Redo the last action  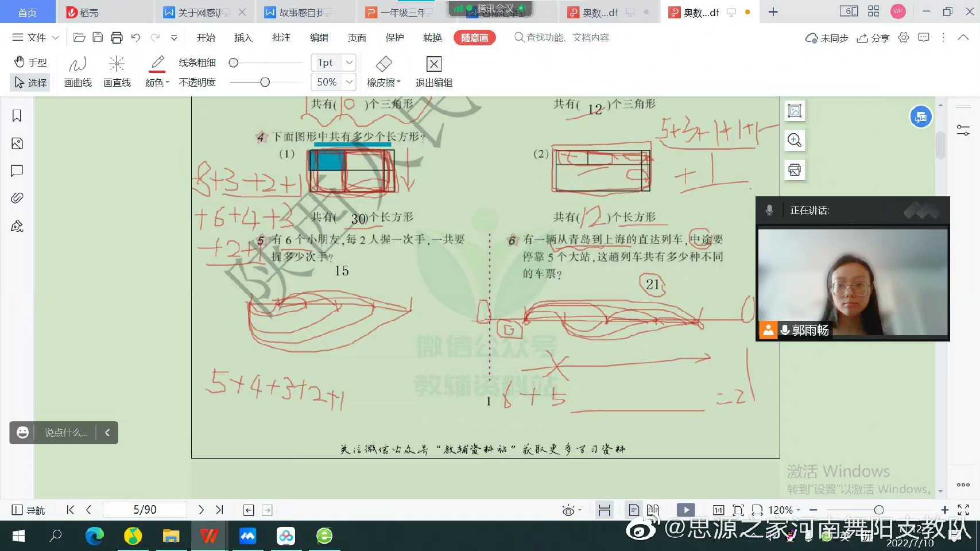pyautogui.click(x=155, y=38)
